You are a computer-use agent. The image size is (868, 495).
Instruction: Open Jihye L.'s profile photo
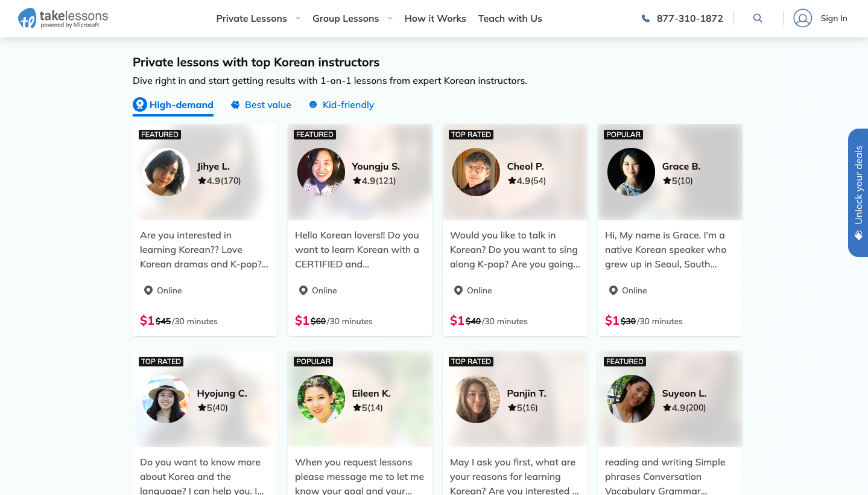tap(166, 172)
